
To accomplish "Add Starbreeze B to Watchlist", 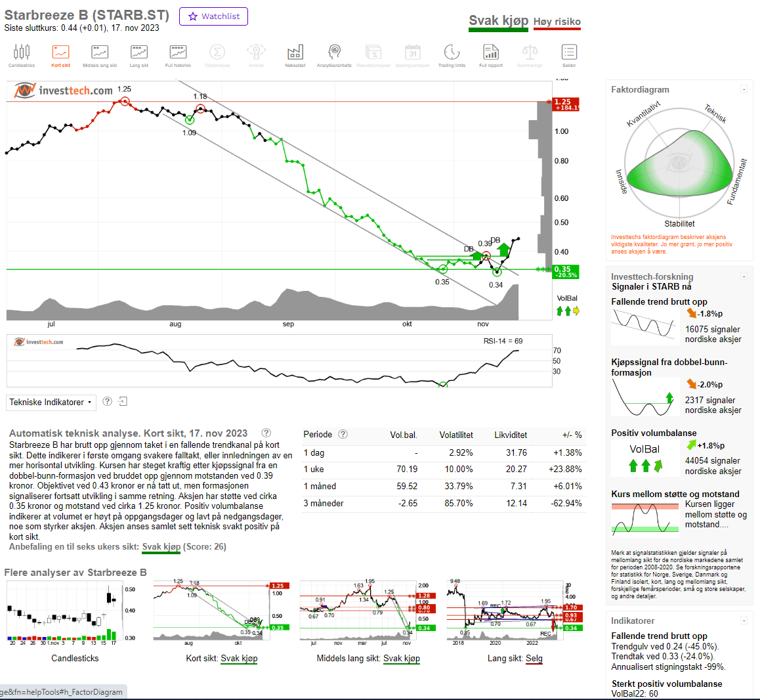I will coord(214,16).
